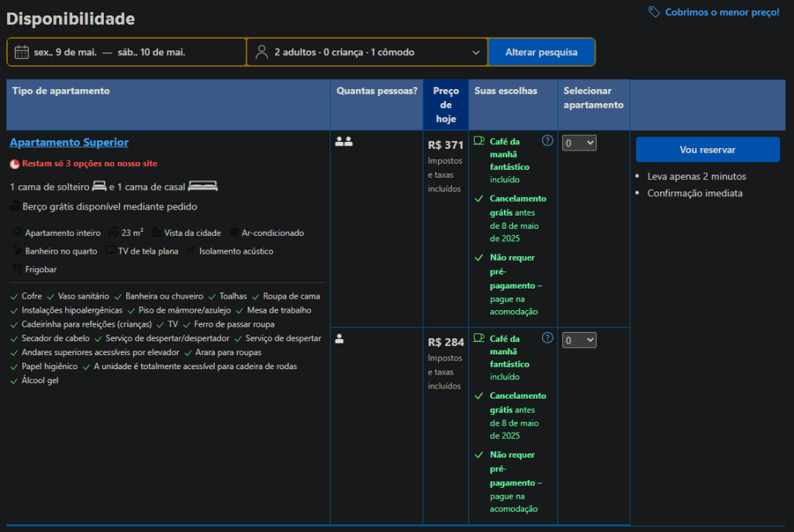
Task: Click the coffee cup icon in R$ 371 row
Action: pyautogui.click(x=479, y=141)
